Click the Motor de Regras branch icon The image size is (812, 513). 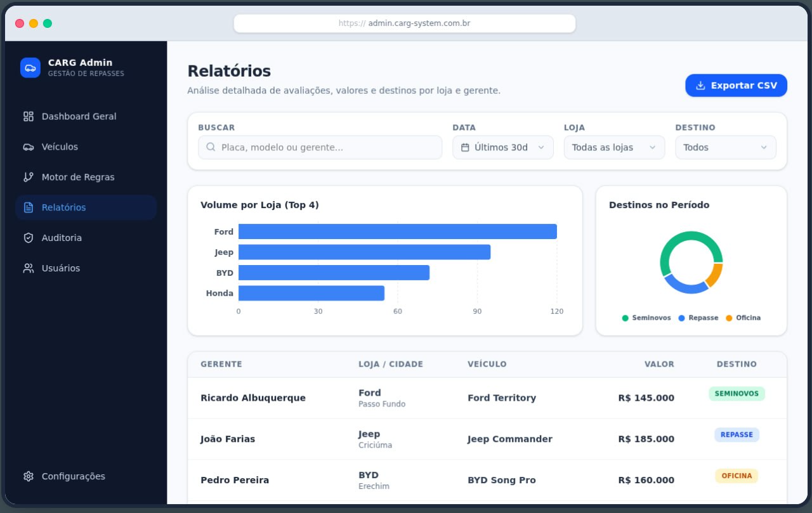click(x=28, y=178)
